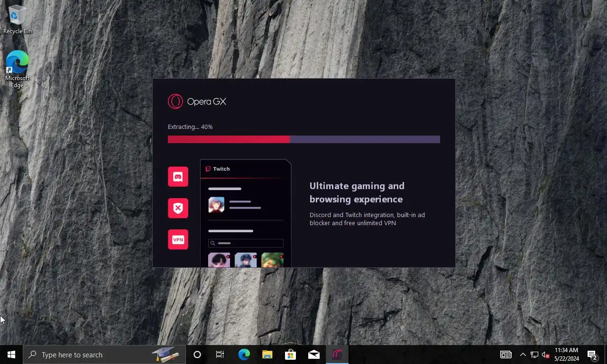Viewport: 607px width, 364px height.
Task: Click the taskbar search box
Action: (104, 355)
